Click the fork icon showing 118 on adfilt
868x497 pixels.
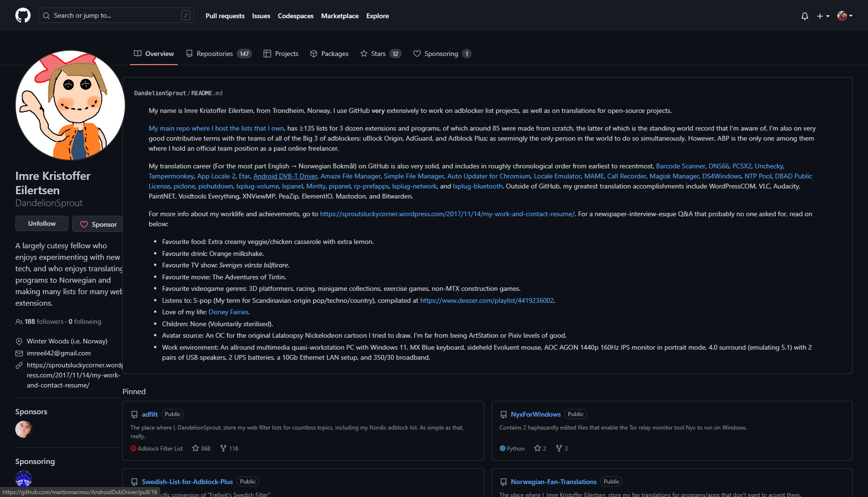223,448
